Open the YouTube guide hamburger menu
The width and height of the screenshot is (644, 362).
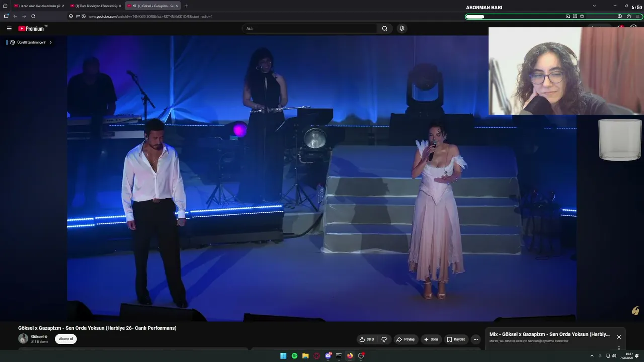(x=9, y=29)
